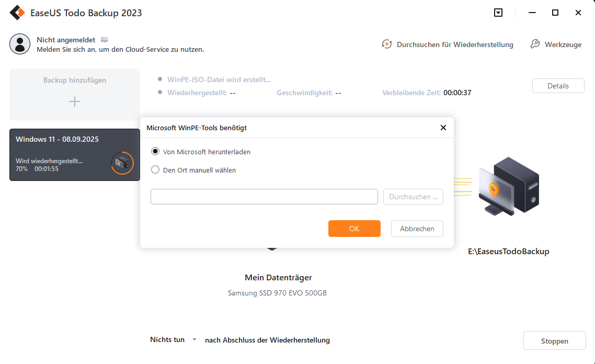The height and width of the screenshot is (364, 595).
Task: Click the Melden Sie sich an cloud-service text
Action: pos(120,49)
